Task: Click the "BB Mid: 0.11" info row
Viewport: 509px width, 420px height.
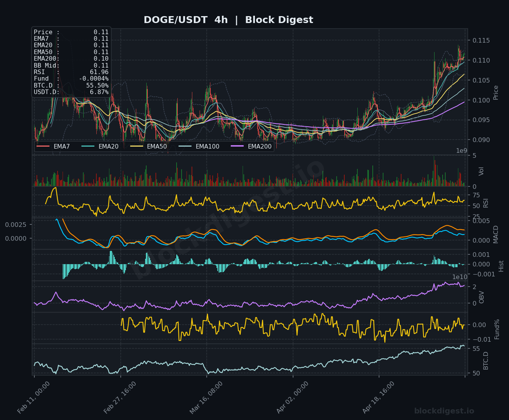Action: click(x=71, y=66)
